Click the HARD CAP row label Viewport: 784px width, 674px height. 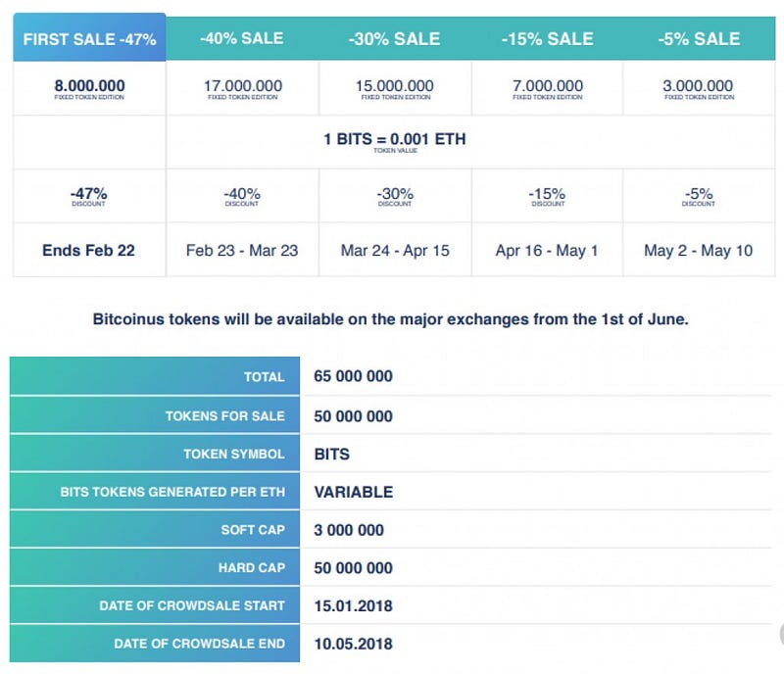[252, 567]
